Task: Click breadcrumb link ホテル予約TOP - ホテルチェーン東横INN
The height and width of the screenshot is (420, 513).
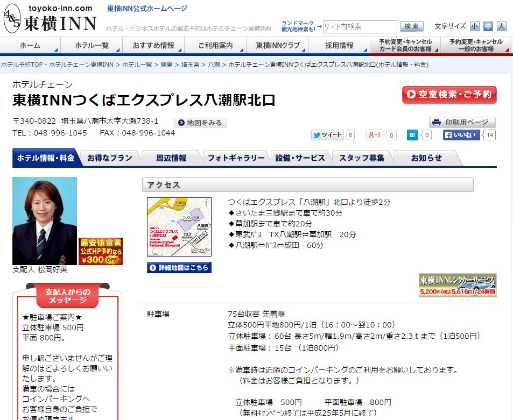Action: click(x=57, y=65)
